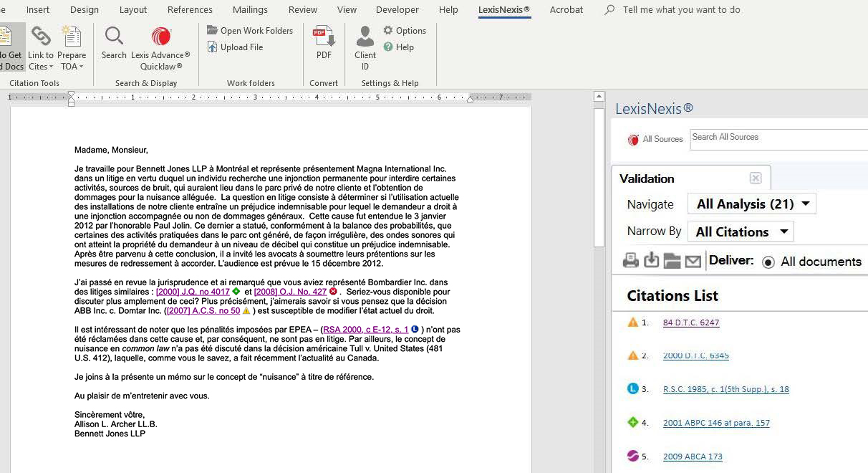Image resolution: width=868 pixels, height=473 pixels.
Task: Click blue L icon beside R.S.C. 1985
Action: [632, 389]
